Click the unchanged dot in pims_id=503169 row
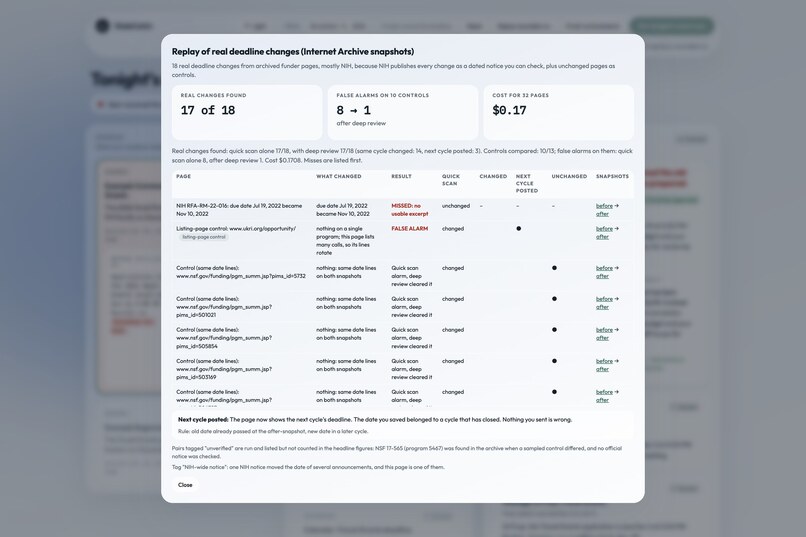The image size is (806, 537). coord(554,361)
